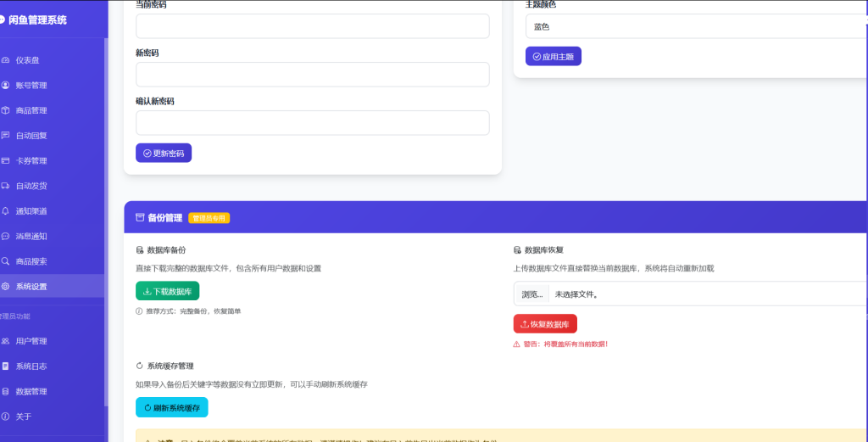Click the 商品搜索 magnifier icon

pyautogui.click(x=6, y=261)
